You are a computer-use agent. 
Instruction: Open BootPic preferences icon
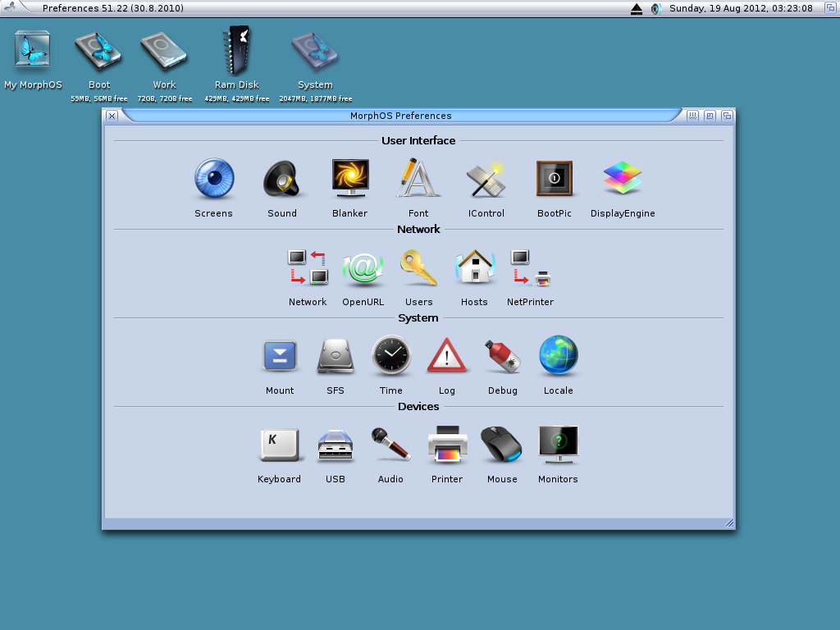(555, 178)
